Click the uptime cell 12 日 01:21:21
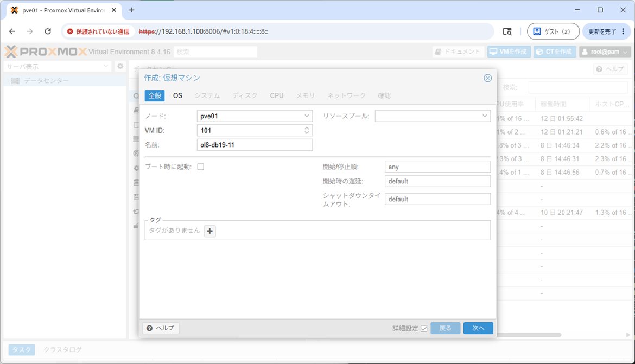The width and height of the screenshot is (635, 364). pos(562,132)
